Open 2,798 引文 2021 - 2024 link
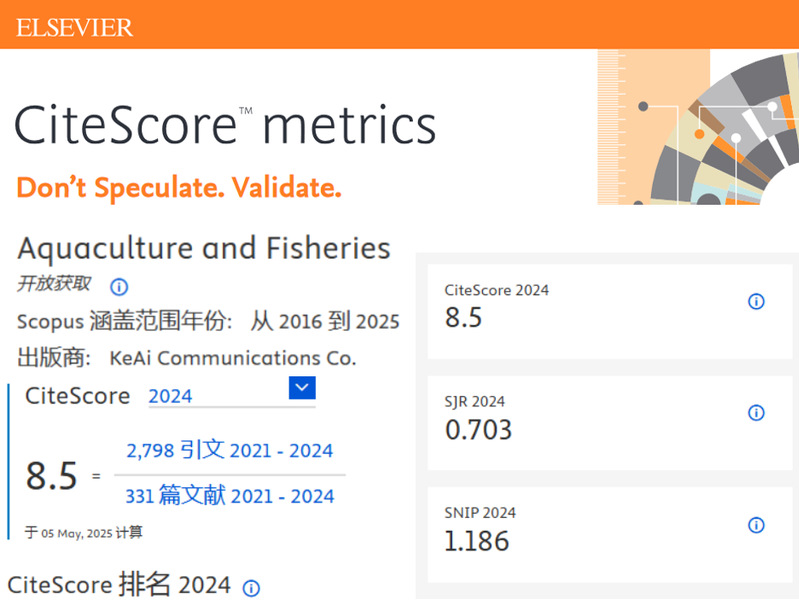 pos(229,451)
